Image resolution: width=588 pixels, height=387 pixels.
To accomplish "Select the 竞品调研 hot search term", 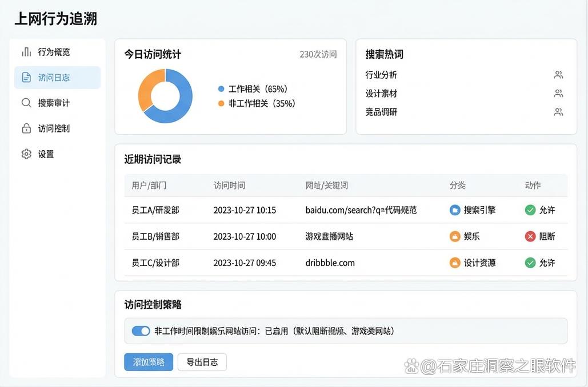I will (381, 112).
